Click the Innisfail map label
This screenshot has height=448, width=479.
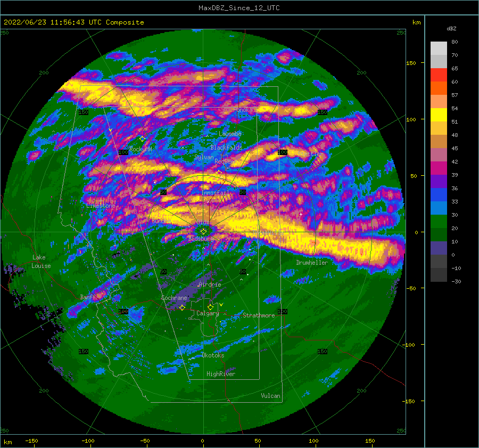click(x=215, y=193)
